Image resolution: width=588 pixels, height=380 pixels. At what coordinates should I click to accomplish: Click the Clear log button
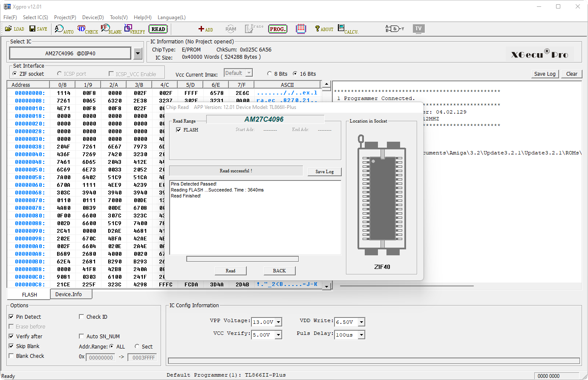tap(571, 74)
